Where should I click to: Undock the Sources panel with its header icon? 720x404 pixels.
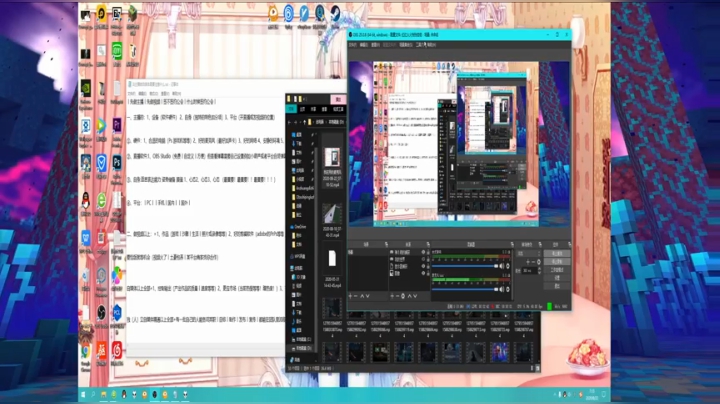click(428, 244)
